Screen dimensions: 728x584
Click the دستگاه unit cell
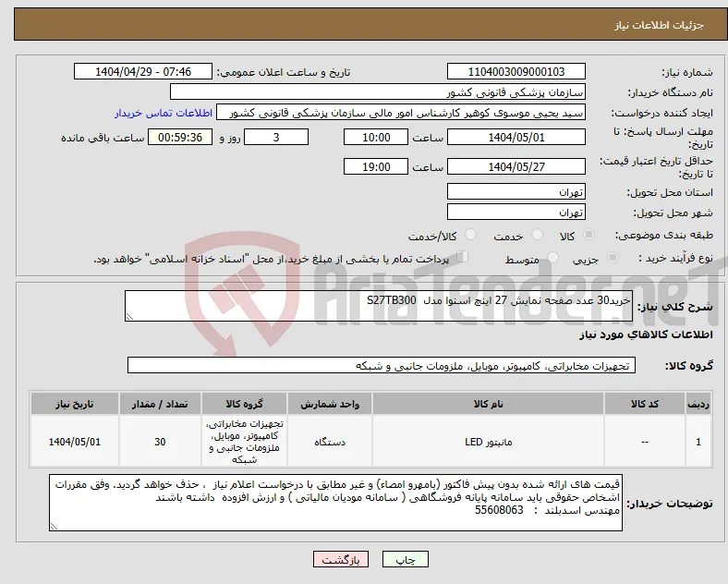(x=330, y=442)
